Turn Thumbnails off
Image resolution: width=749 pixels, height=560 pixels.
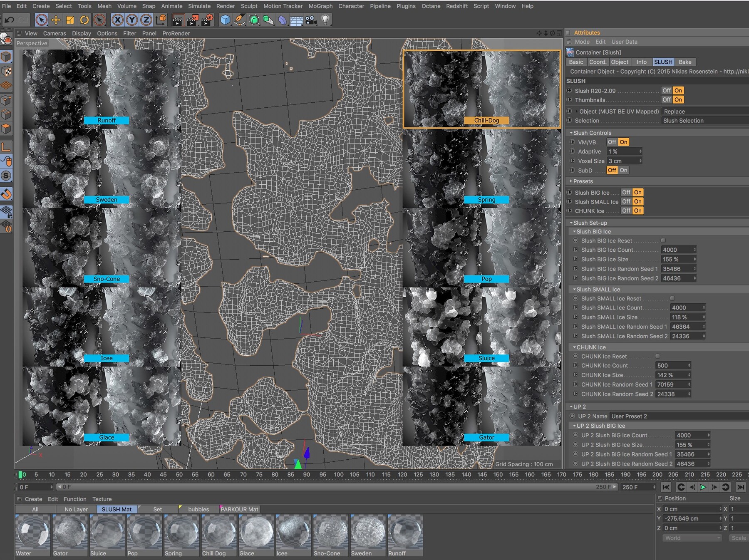666,100
